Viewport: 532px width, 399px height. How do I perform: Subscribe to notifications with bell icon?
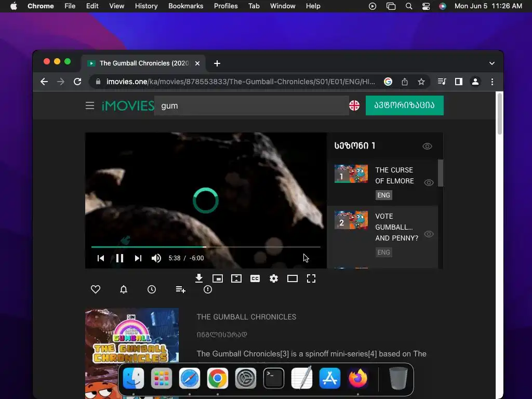pos(124,289)
